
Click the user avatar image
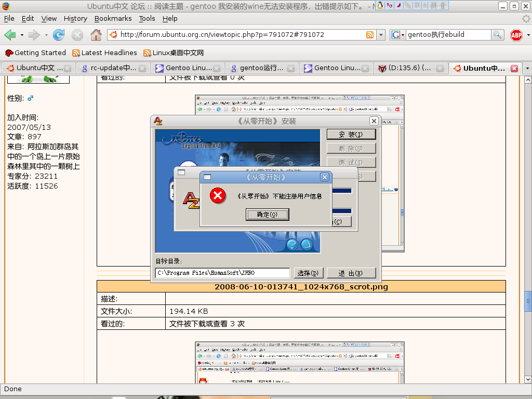coord(38,79)
